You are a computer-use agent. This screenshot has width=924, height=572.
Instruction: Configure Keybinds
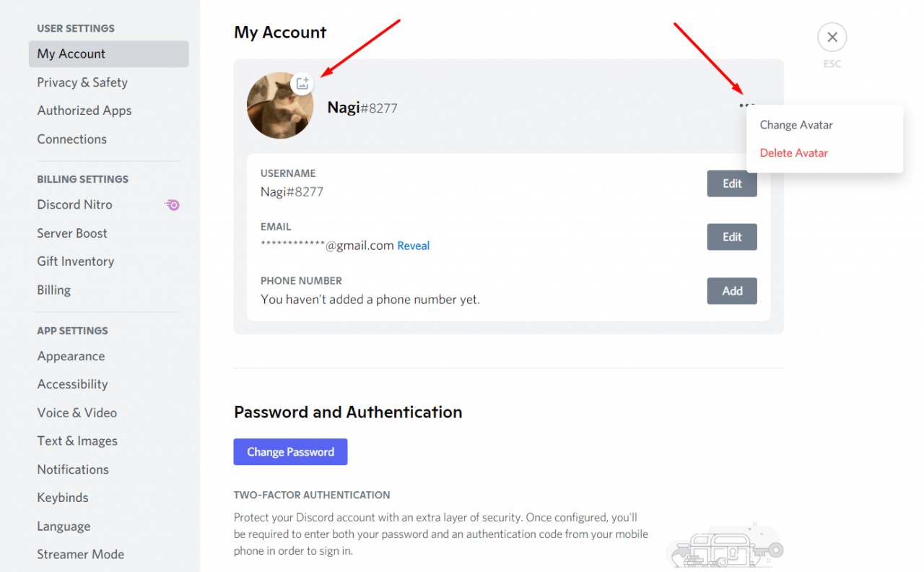pos(62,498)
